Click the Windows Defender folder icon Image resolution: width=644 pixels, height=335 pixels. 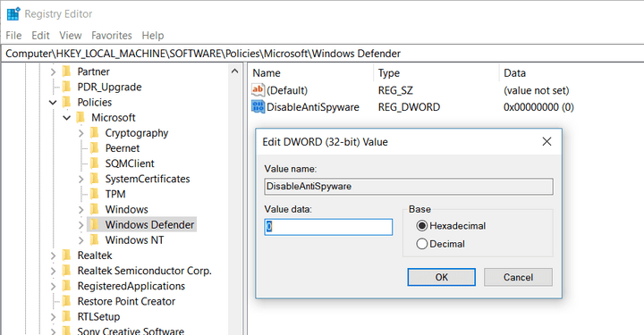(95, 225)
